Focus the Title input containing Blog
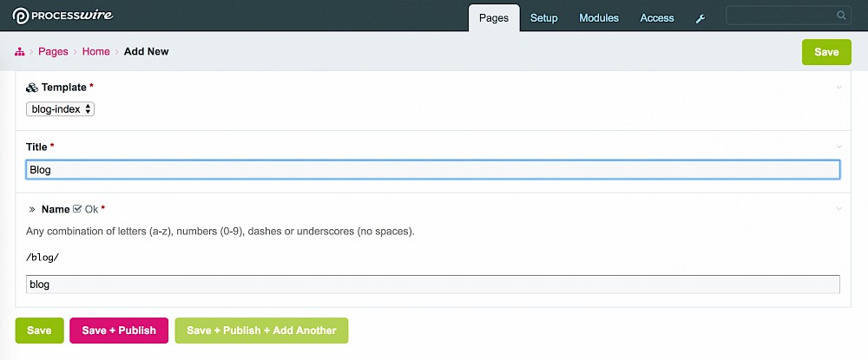Viewport: 868px width, 360px height. point(433,170)
